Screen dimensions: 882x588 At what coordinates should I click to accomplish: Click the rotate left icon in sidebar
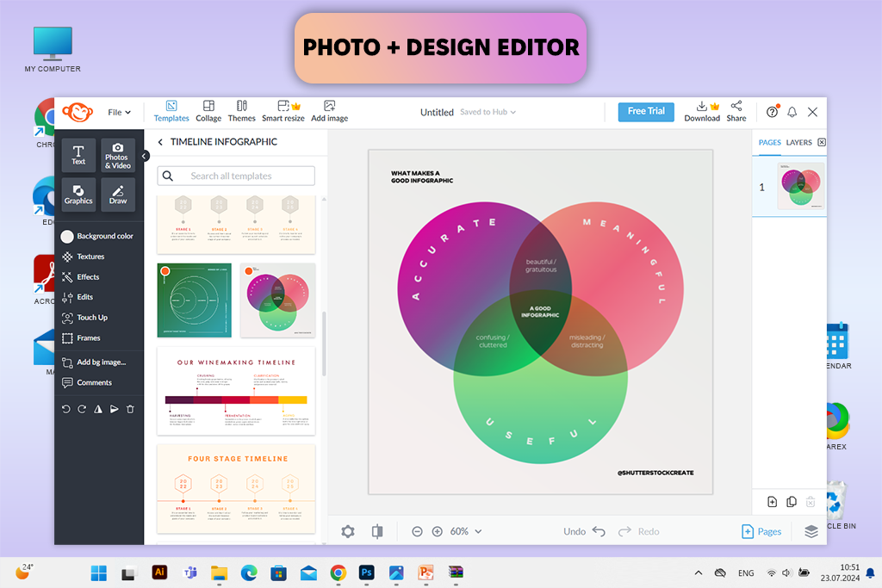pyautogui.click(x=65, y=409)
